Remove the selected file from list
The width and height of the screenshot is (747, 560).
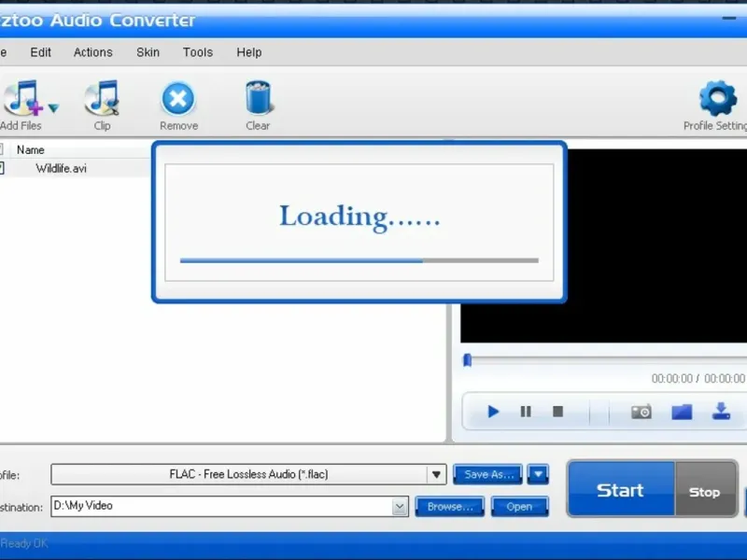(x=178, y=105)
